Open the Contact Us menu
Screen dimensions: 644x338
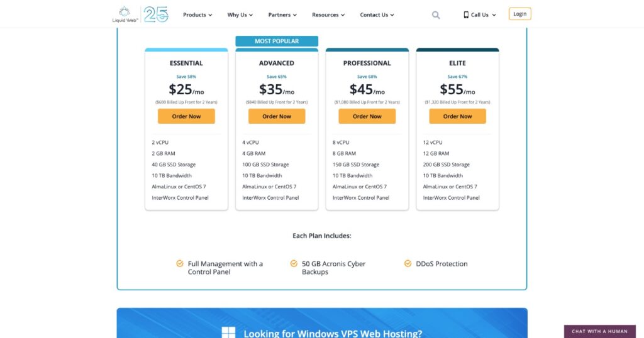(x=377, y=15)
